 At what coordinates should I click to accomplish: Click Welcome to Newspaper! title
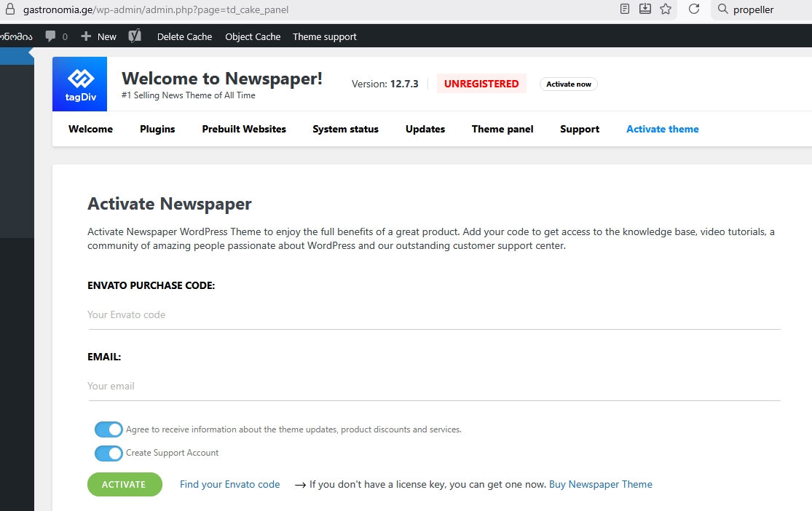tap(222, 78)
